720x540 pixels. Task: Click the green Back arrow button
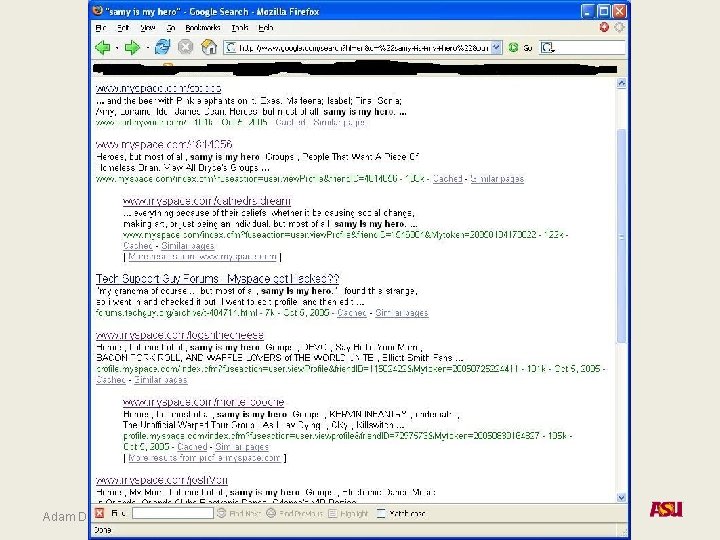click(103, 47)
